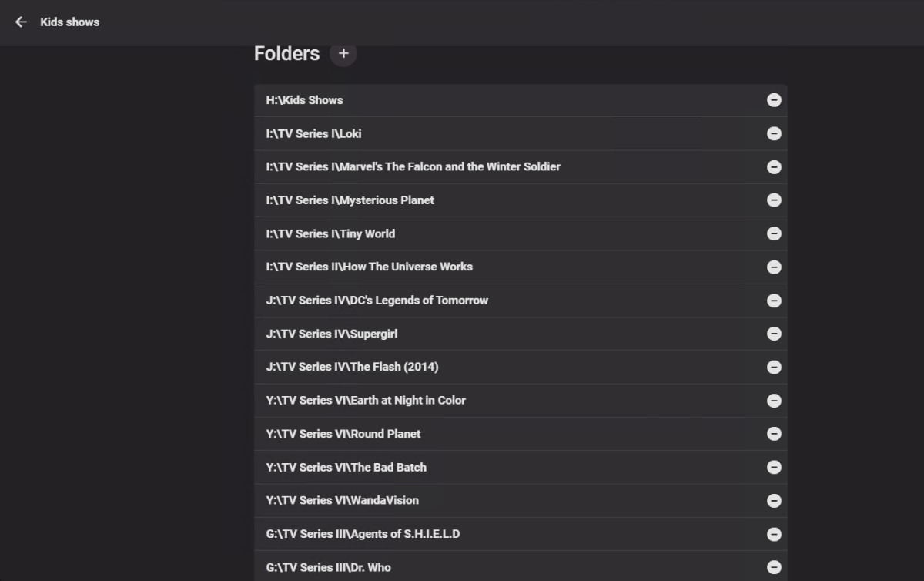This screenshot has height=581, width=924.
Task: Remove the Dr. Who folder
Action: 774,568
